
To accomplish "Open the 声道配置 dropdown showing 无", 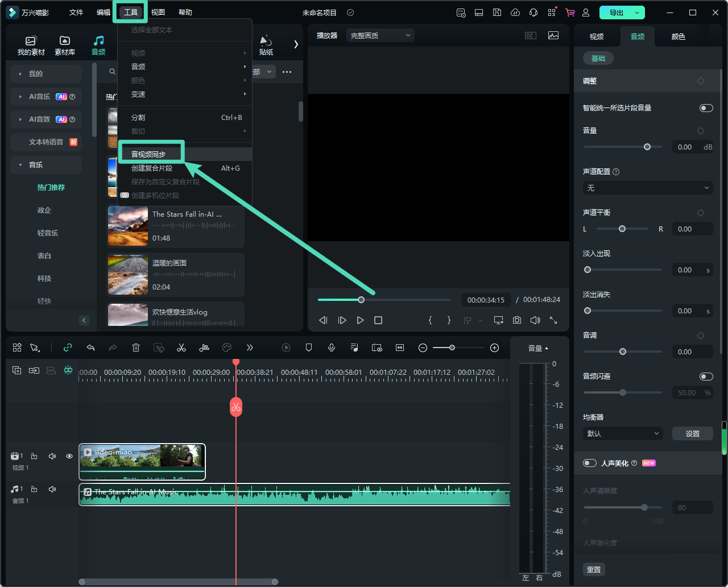I will point(647,188).
